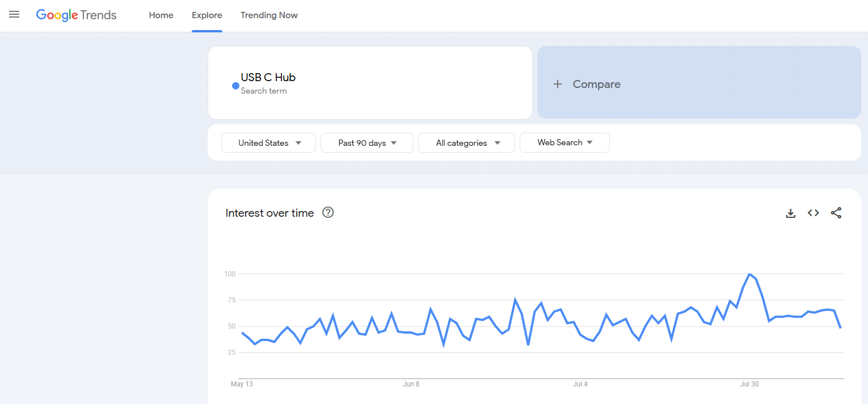Share the interest over time chart
This screenshot has height=404, width=868.
click(x=836, y=213)
